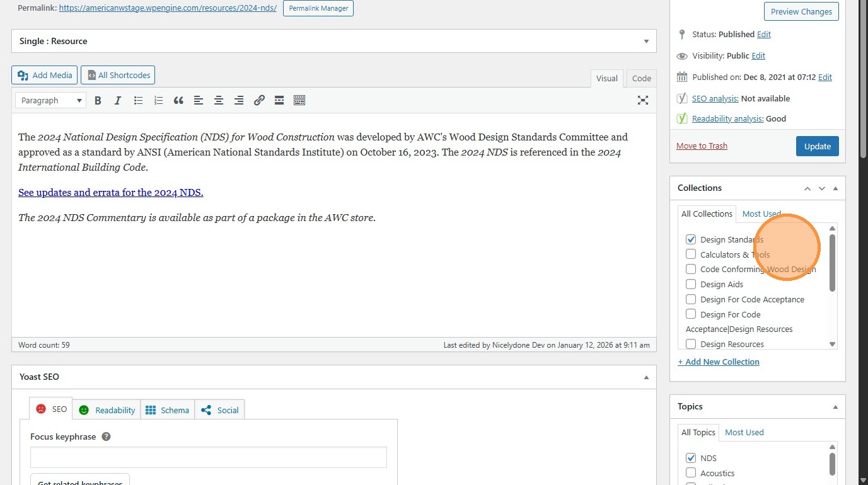
Task: Open the Yoast SEO tab
Action: [51, 409]
